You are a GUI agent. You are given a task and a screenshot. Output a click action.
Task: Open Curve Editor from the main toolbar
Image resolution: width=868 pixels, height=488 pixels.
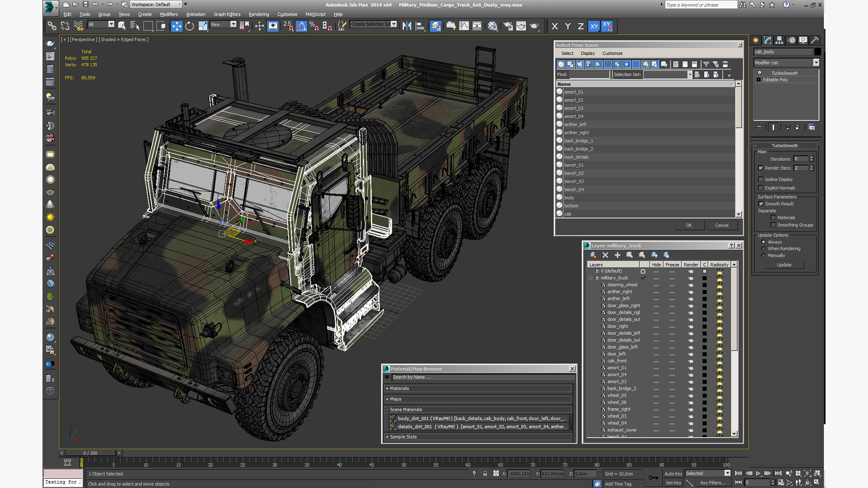[x=464, y=26]
